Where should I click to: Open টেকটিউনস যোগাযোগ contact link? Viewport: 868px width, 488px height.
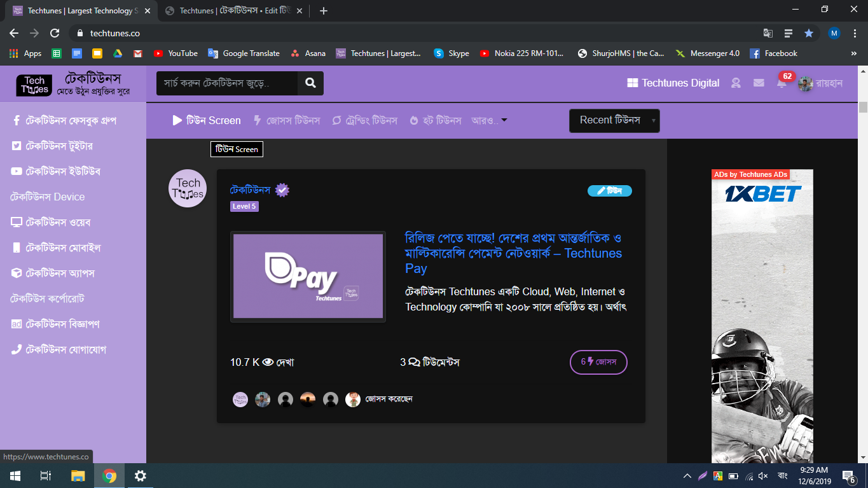tap(59, 349)
